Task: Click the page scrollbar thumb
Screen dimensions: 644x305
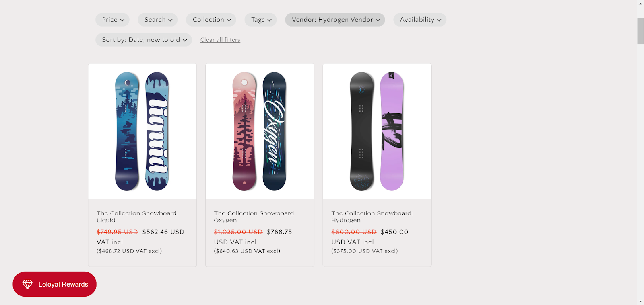Action: 640,31
